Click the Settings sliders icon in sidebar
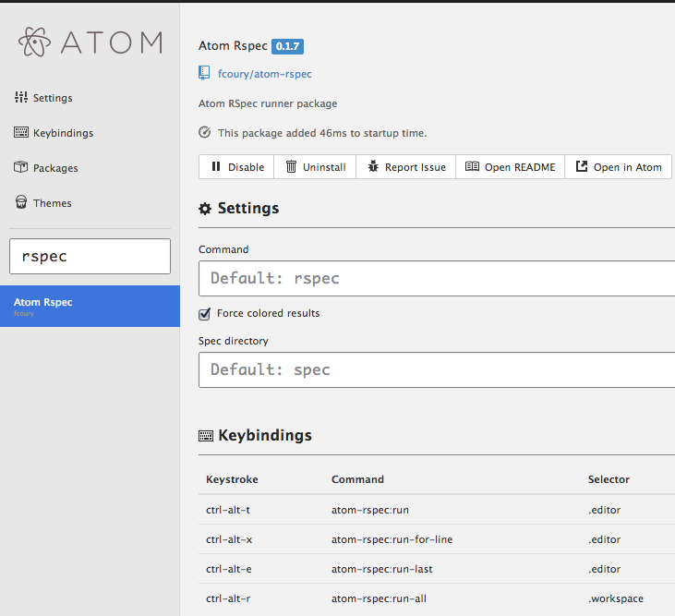Screen dimensions: 675x616 20,97
